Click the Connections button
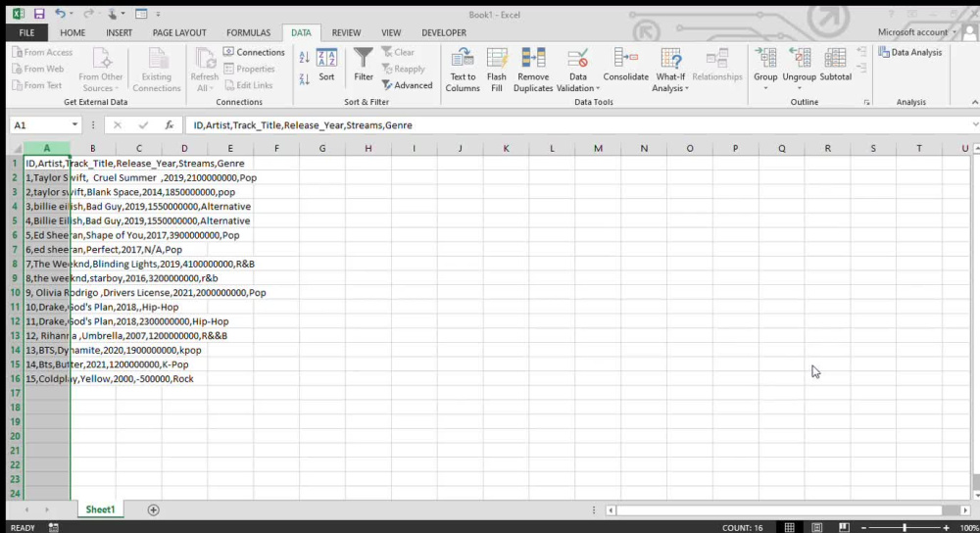Viewport: 980px width, 533px height. pos(254,52)
